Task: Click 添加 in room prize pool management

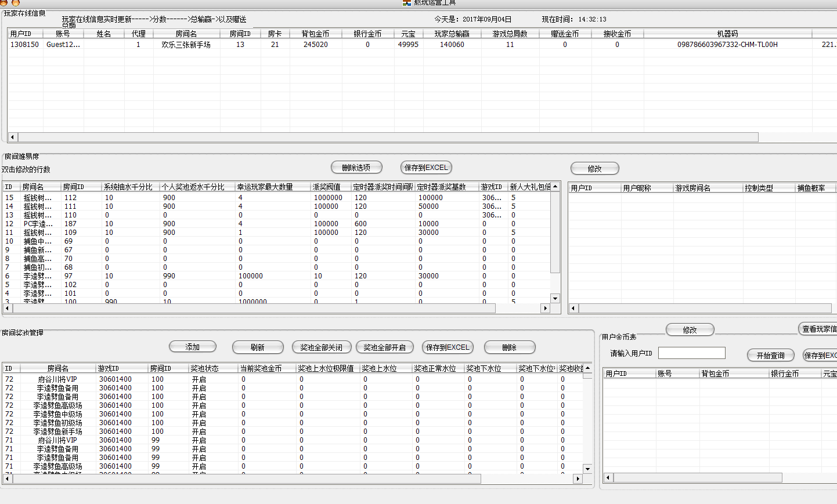Action: [x=193, y=347]
